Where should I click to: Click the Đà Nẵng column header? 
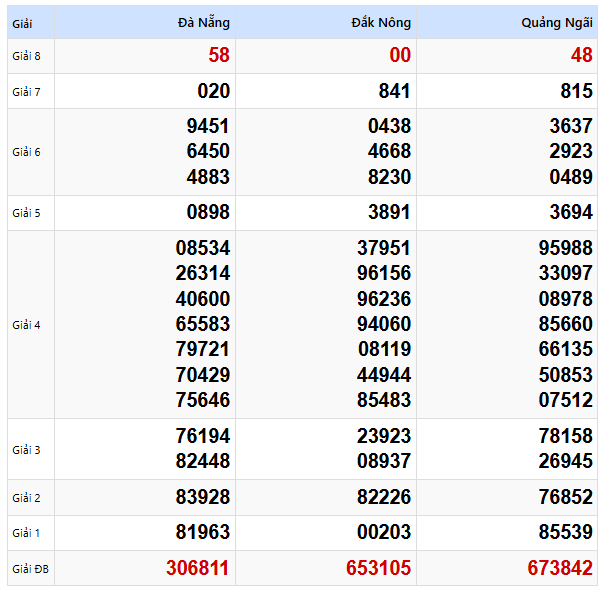[203, 23]
